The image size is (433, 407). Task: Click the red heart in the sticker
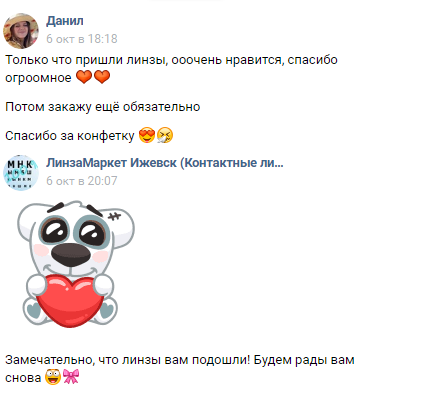coord(70,301)
